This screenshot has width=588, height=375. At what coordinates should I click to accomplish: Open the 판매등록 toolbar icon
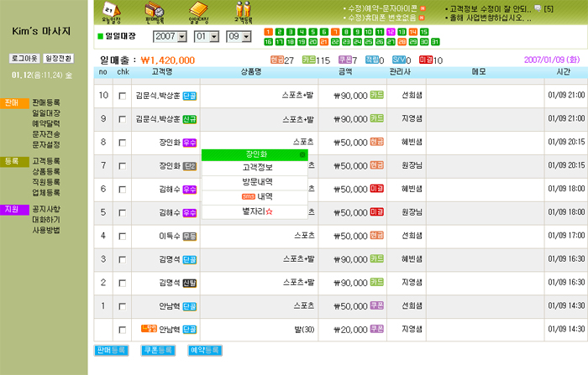click(x=155, y=12)
